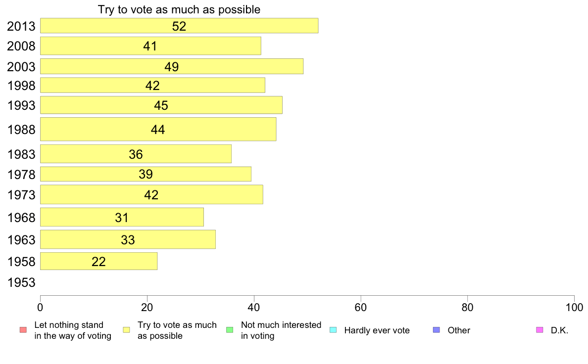Click the yellow Try to vote legend swatch

[126, 330]
